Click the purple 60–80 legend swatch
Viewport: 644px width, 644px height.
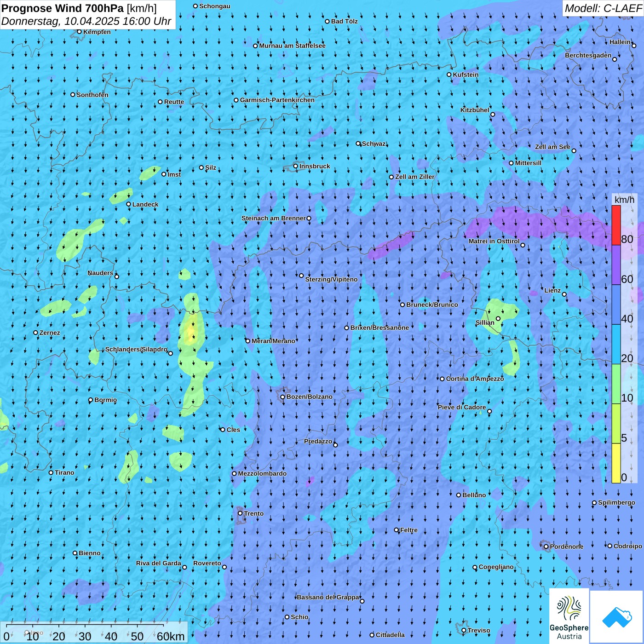point(616,264)
